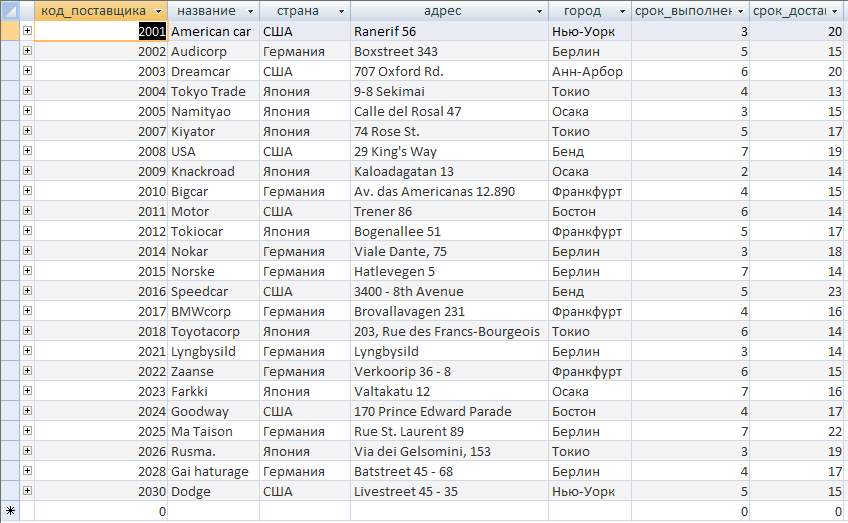The image size is (848, 523).
Task: Expand the subdatasheet for Toyotacorp row
Action: tap(27, 331)
